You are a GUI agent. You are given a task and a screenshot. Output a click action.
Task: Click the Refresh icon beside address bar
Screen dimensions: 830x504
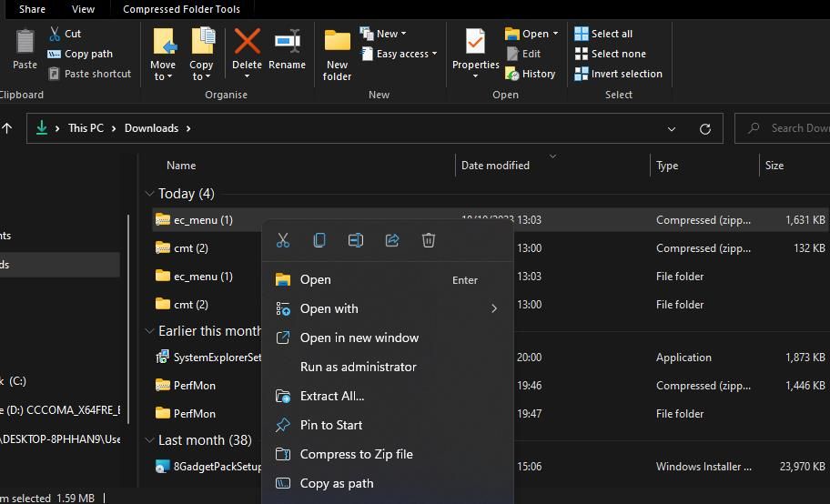pyautogui.click(x=704, y=129)
